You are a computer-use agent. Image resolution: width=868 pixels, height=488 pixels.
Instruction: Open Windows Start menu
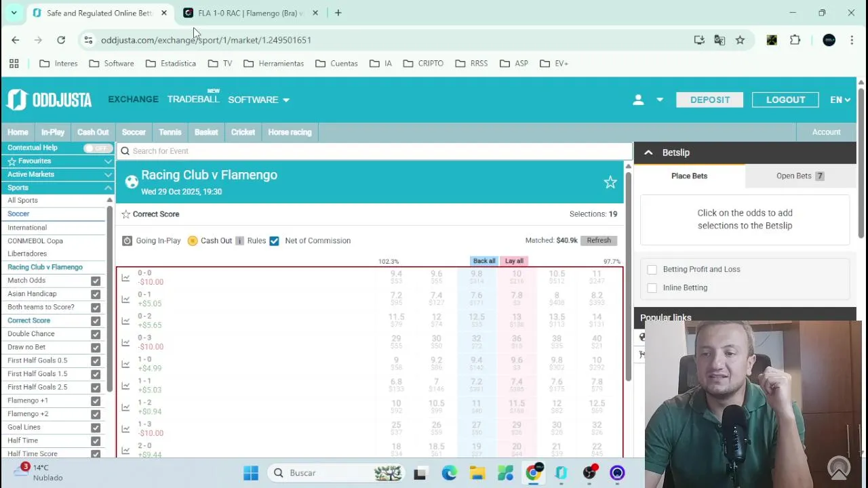point(251,473)
